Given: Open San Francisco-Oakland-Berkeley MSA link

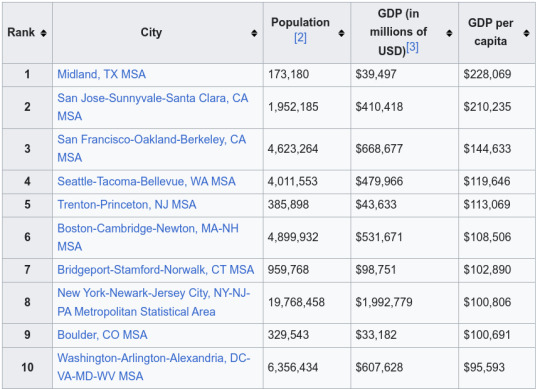Looking at the screenshot, I should click(x=152, y=148).
